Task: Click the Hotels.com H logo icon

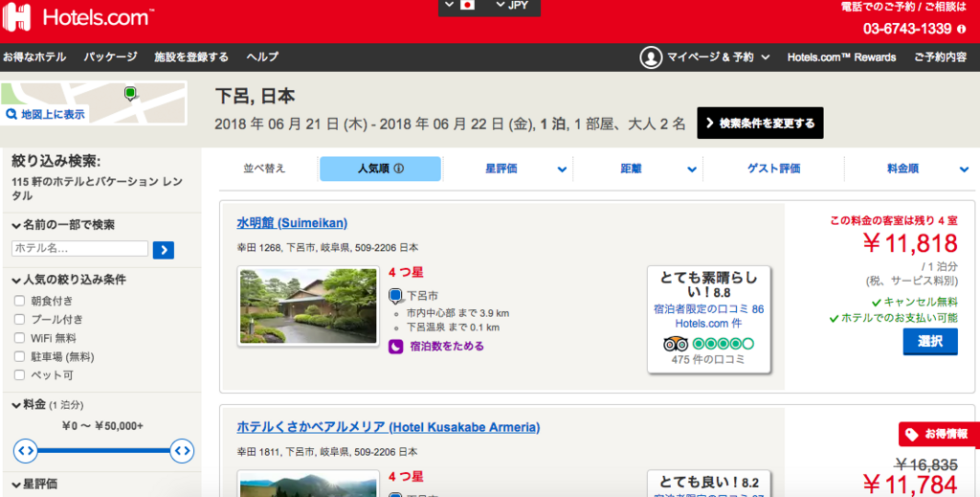Action: coord(17,17)
